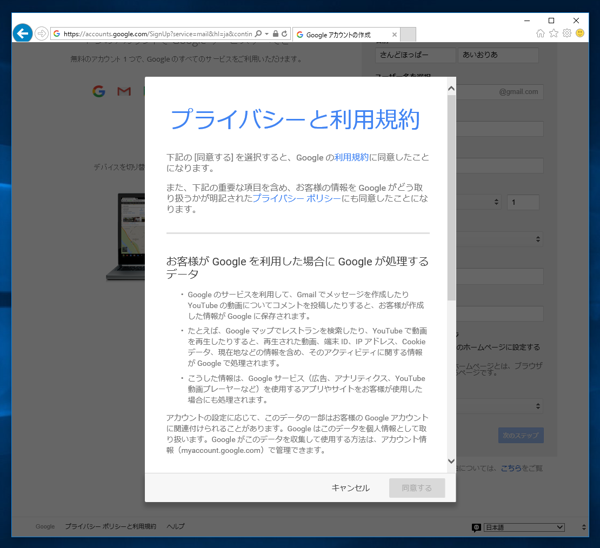The image size is (600, 548).
Task: Go back with the browser back arrow
Action: [23, 33]
